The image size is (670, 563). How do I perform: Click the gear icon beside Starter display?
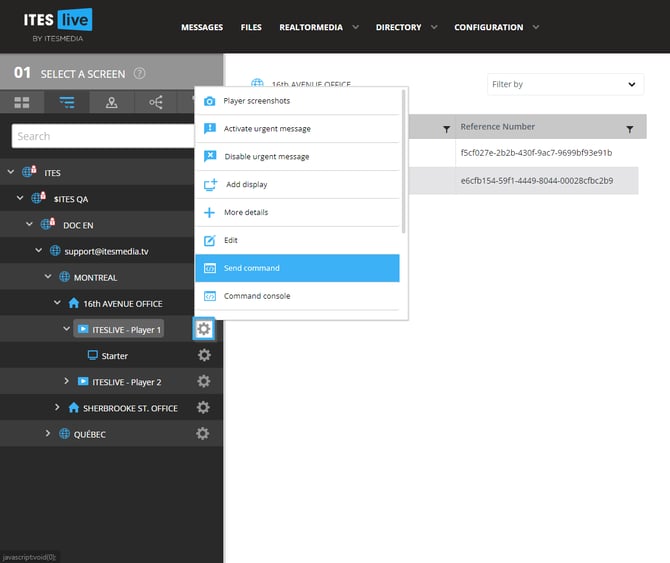[x=204, y=355]
